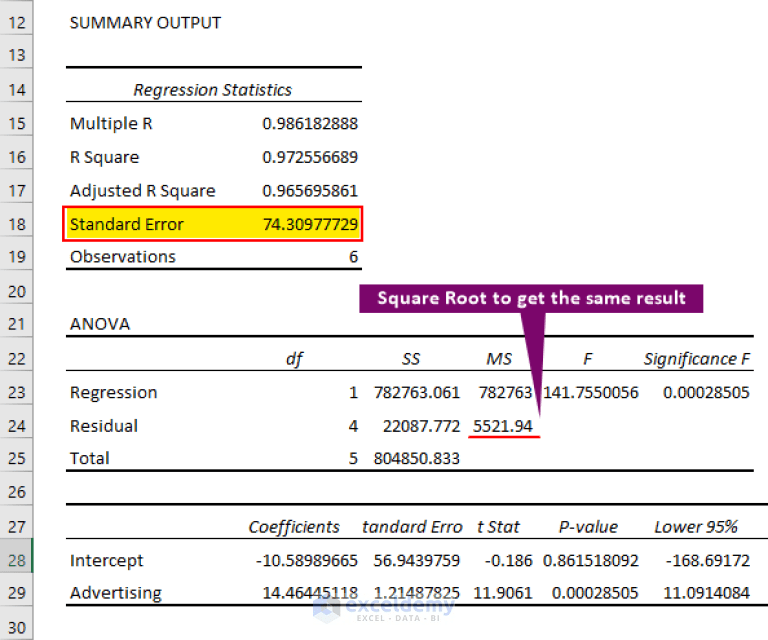The width and height of the screenshot is (768, 640).
Task: Select Residual SS value 22087.772
Action: 421,426
